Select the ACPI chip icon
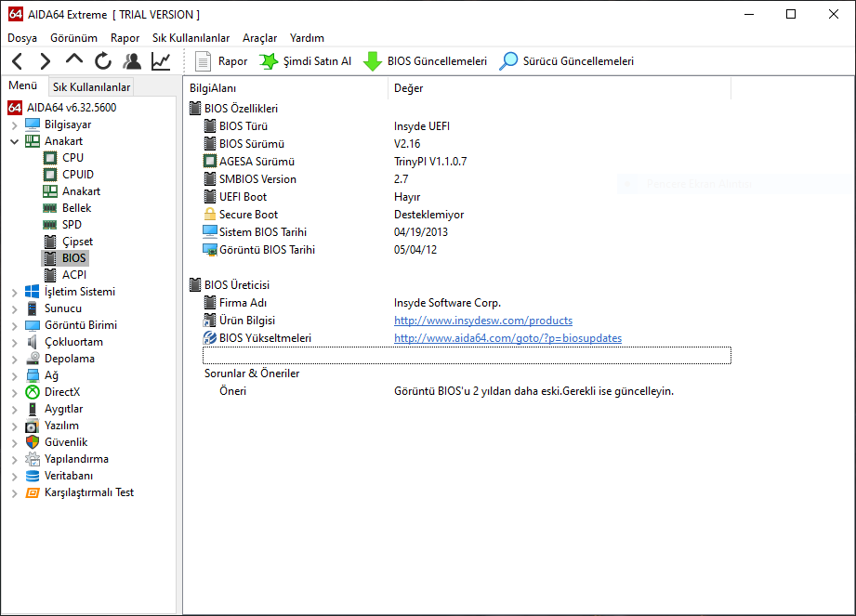This screenshot has height=616, width=856. click(x=49, y=275)
